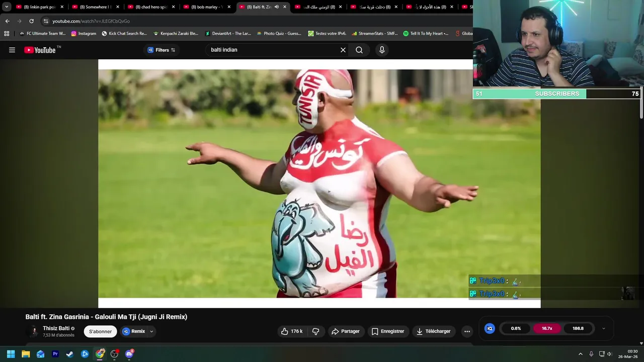Open the vidIQ badge beside the stats
The image size is (644, 362).
(490, 328)
